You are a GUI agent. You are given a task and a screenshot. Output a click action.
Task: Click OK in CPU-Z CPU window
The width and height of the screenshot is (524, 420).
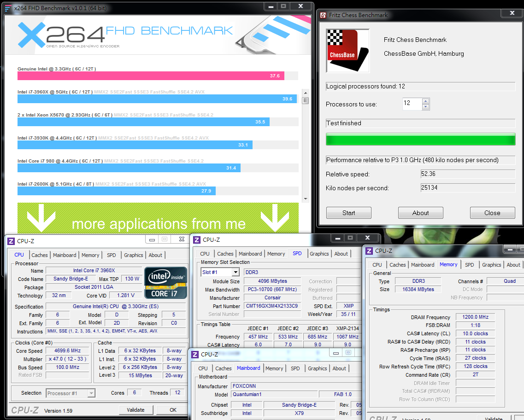(173, 410)
